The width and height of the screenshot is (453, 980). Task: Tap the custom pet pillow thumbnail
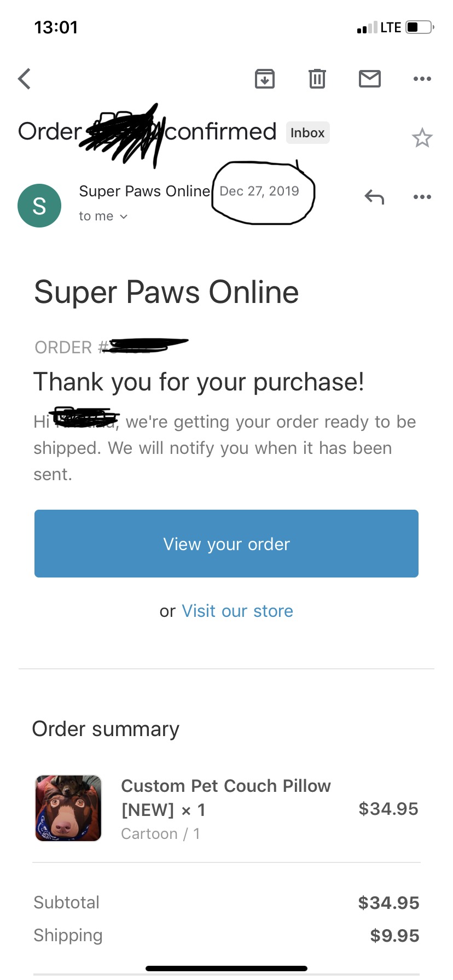[x=68, y=808]
